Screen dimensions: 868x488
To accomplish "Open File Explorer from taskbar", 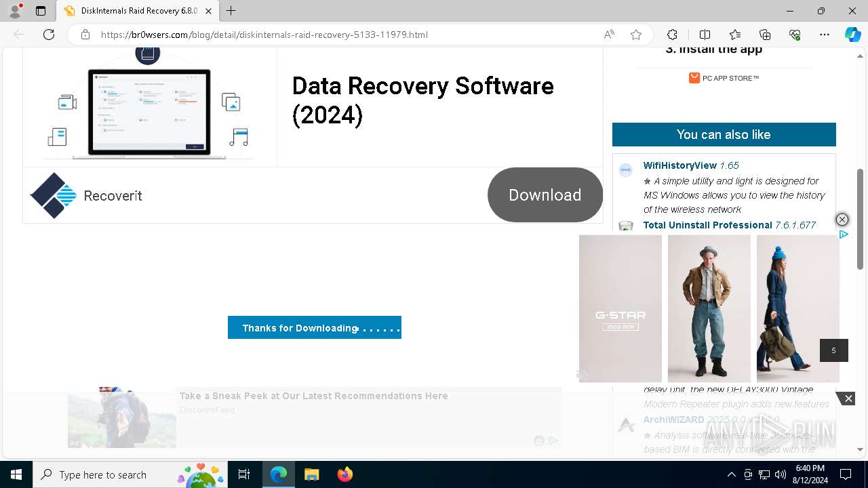I will [x=312, y=474].
